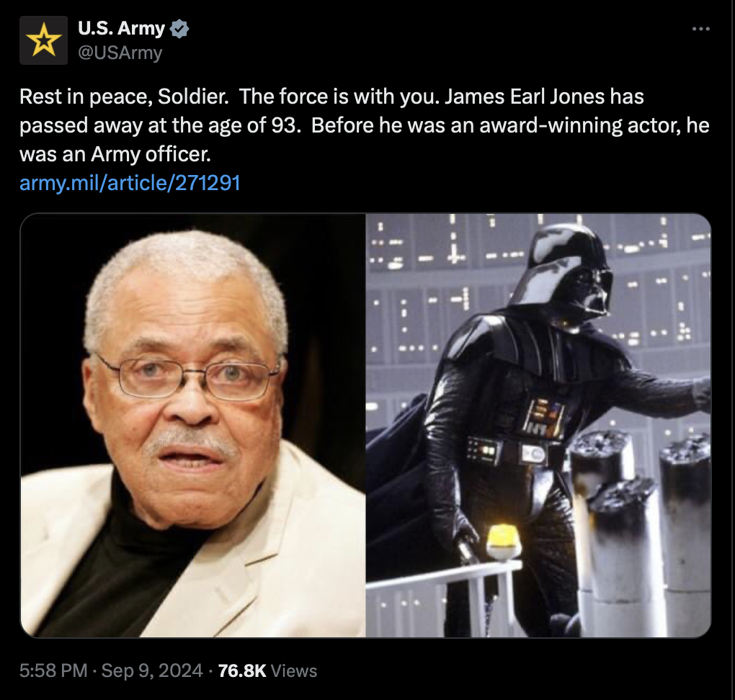
Task: Click the 5:58 PM timestamp
Action: (53, 670)
